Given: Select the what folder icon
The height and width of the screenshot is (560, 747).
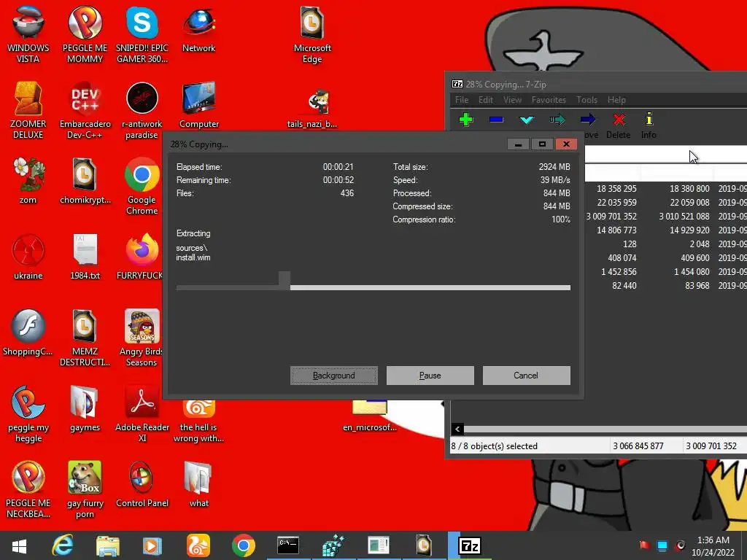Looking at the screenshot, I should (198, 484).
